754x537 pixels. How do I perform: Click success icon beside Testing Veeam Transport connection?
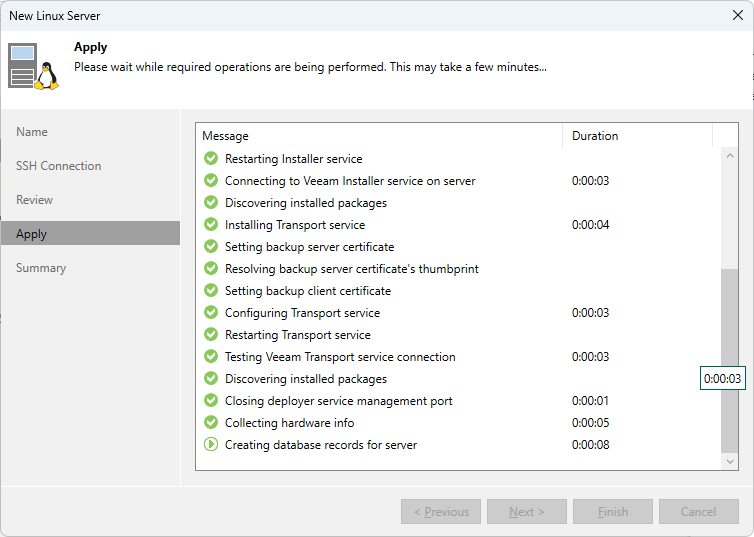211,356
